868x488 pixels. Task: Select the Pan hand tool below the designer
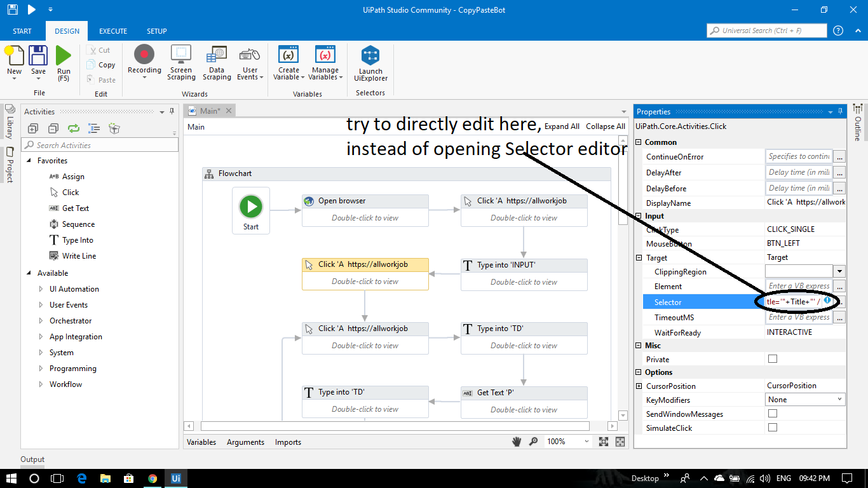[x=518, y=442]
